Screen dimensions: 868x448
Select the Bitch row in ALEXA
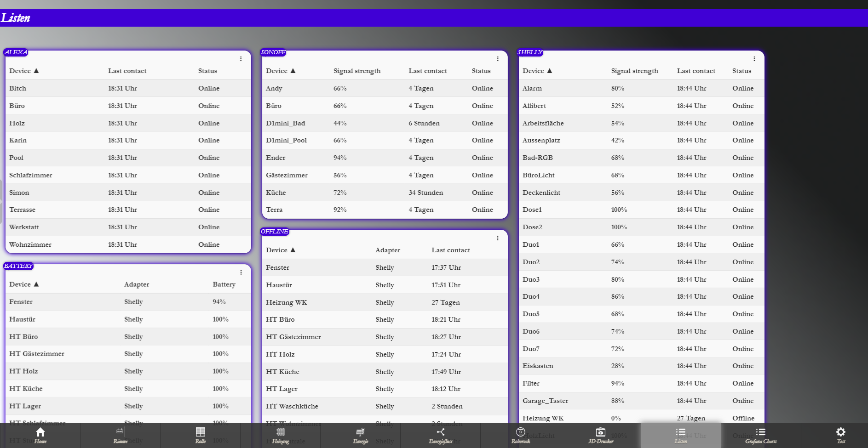[x=128, y=88]
